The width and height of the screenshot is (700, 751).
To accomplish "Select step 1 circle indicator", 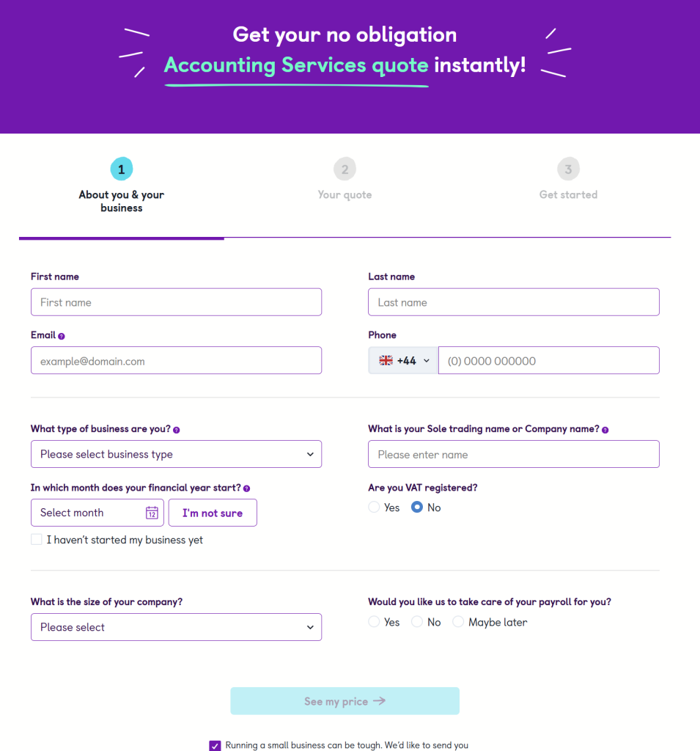I will pyautogui.click(x=122, y=169).
